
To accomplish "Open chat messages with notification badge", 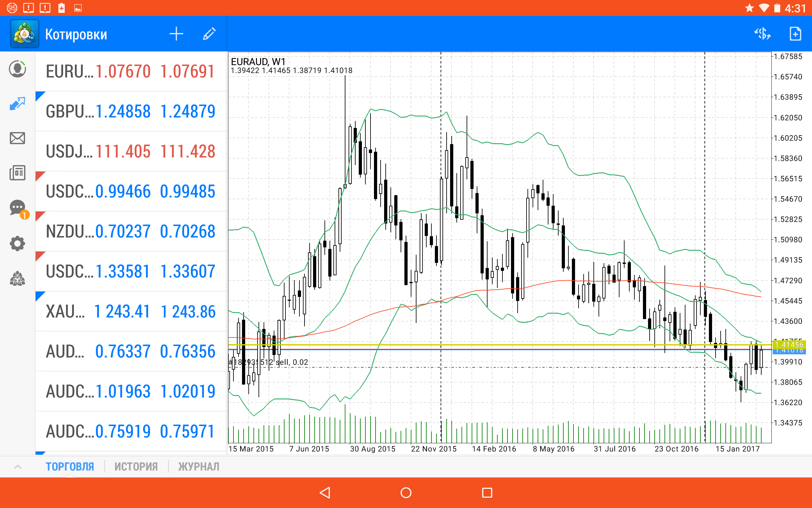I will (19, 209).
